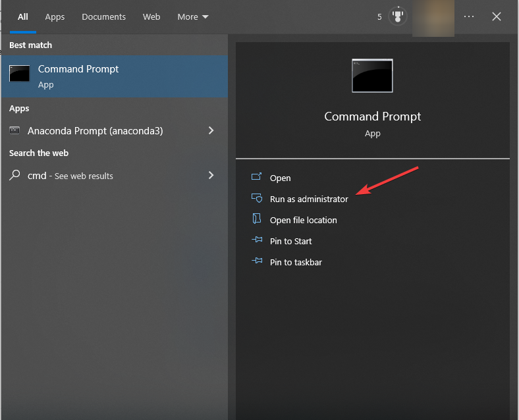Open the ellipsis options menu

tap(469, 16)
